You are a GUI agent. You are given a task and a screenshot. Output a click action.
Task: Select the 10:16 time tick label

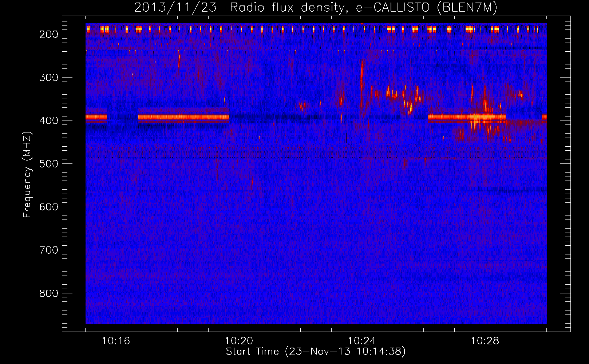(116, 341)
